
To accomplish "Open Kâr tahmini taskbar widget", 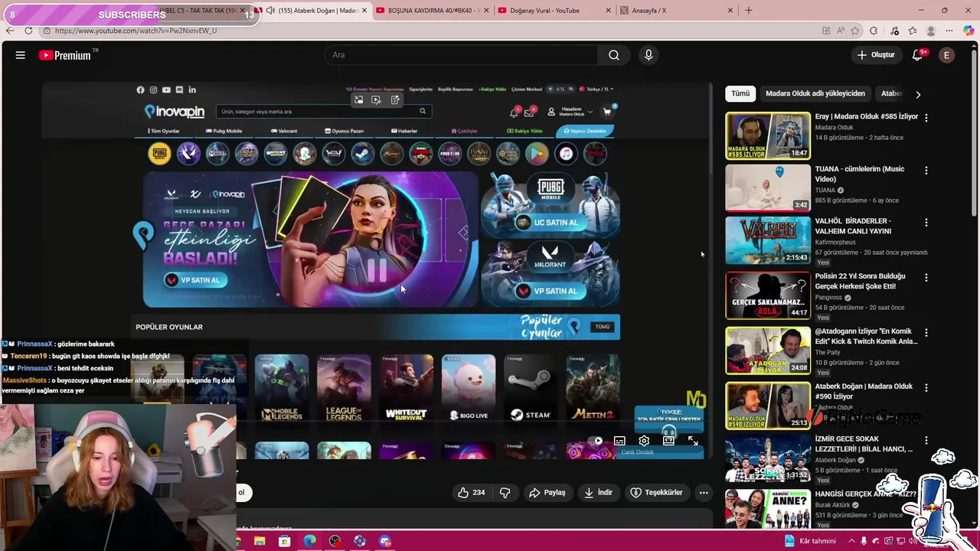I will [x=812, y=541].
